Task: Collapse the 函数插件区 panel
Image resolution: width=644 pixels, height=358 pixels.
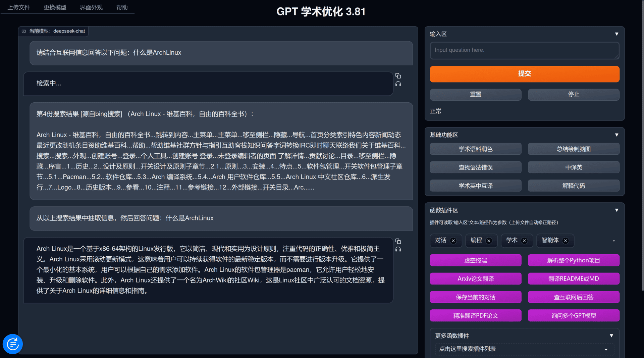Action: click(x=616, y=210)
